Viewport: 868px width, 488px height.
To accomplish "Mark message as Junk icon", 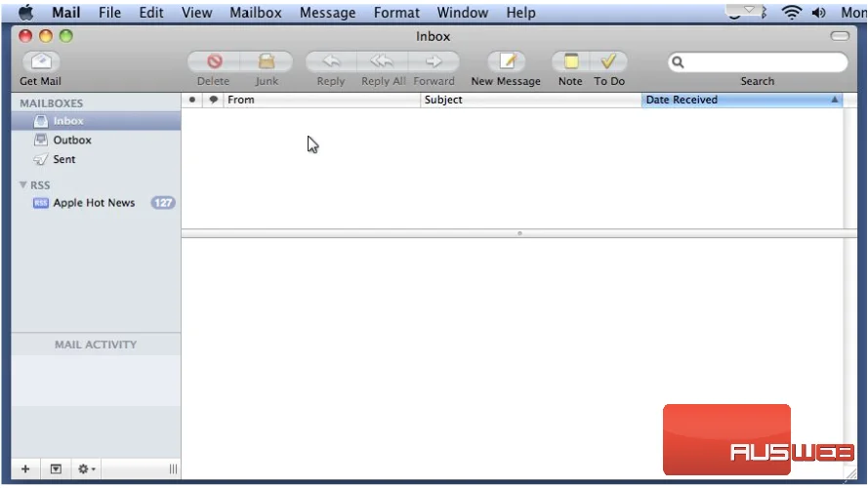I will tap(267, 61).
